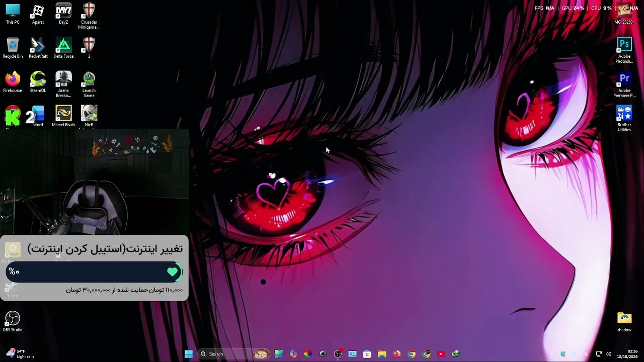The image size is (644, 362).
Task: Select the Adobe Photoshop desktop shortcut
Action: (x=624, y=50)
